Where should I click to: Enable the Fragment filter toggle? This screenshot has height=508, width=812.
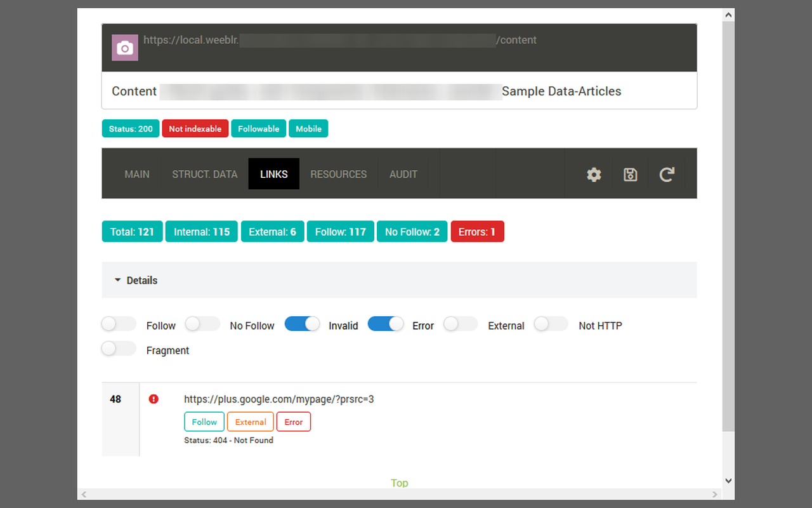tap(119, 349)
